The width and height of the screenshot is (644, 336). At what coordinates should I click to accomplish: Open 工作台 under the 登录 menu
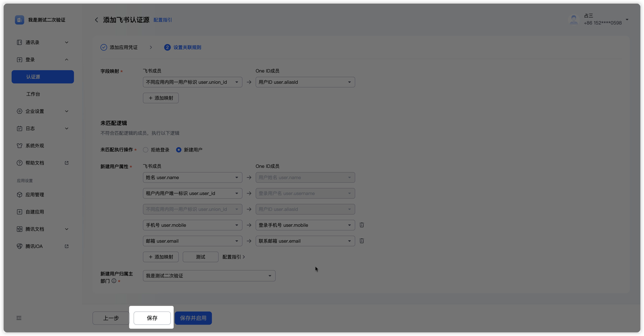33,94
